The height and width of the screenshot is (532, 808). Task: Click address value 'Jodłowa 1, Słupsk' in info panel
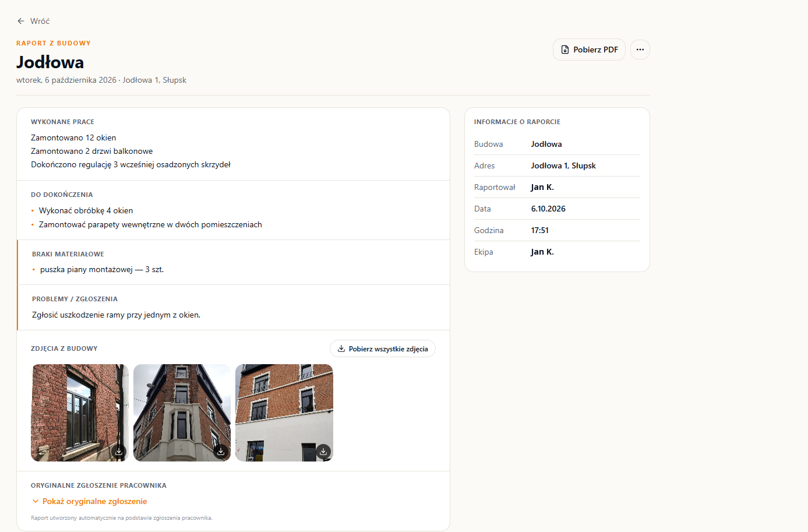tap(563, 165)
